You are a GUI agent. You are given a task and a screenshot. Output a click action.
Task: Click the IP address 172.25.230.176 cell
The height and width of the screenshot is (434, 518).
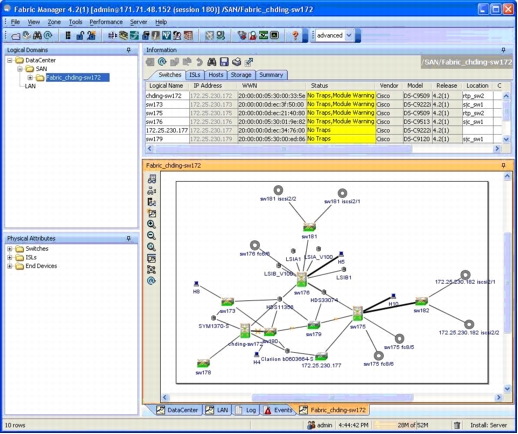click(x=213, y=122)
